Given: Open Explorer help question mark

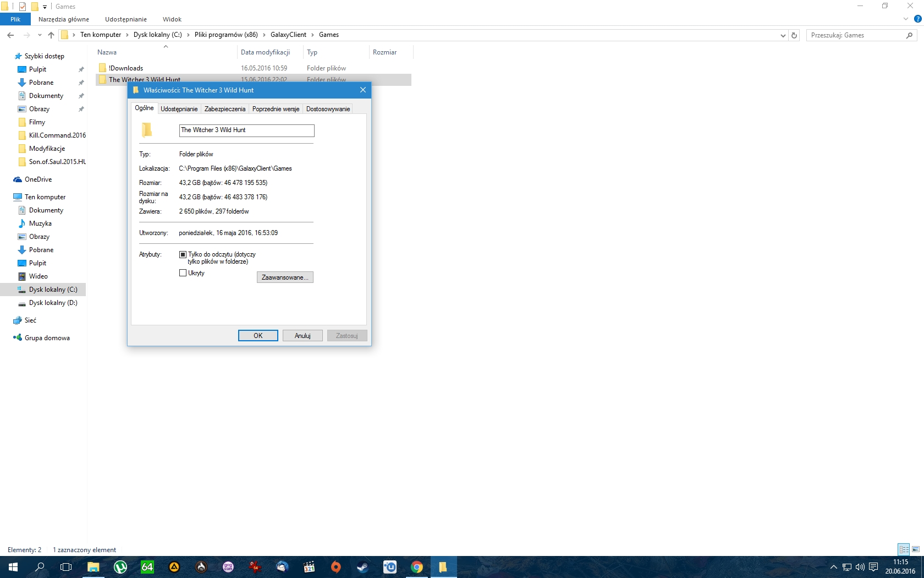Looking at the screenshot, I should 917,19.
